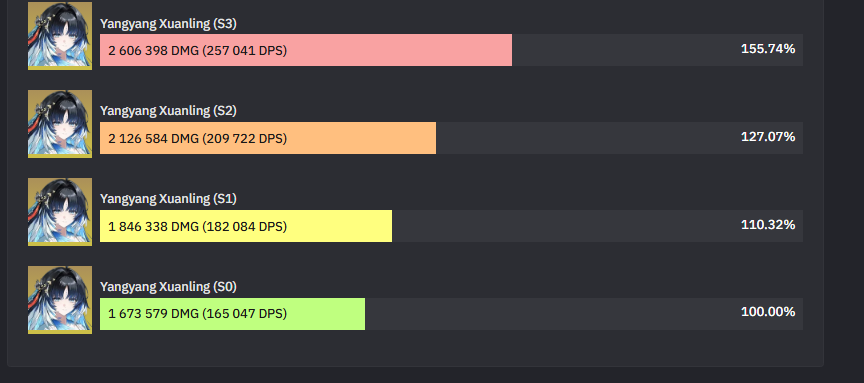The image size is (864, 383).
Task: Click the 127.07% percentage value
Action: coord(768,137)
